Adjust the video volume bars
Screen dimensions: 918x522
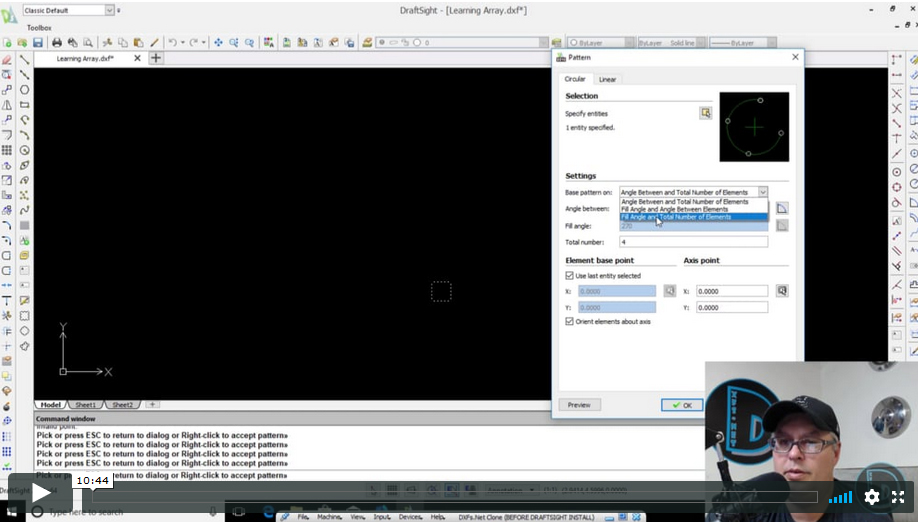click(840, 497)
